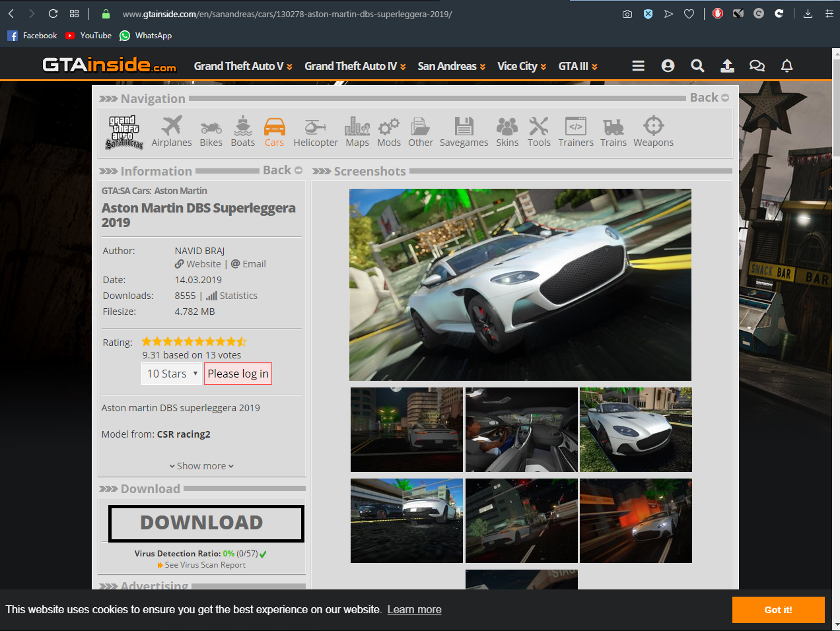Open the notifications bell icon

pyautogui.click(x=787, y=66)
